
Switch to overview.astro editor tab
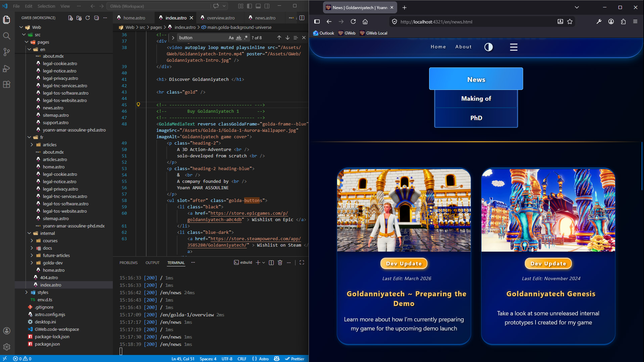click(x=221, y=18)
